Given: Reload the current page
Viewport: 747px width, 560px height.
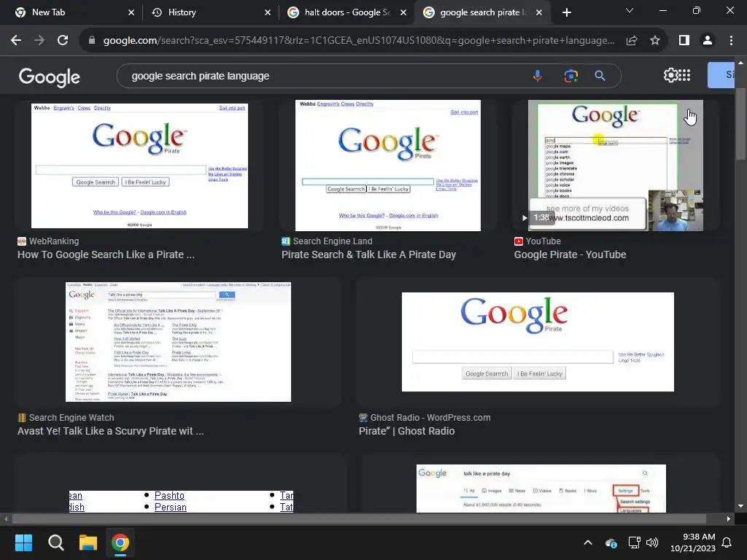Looking at the screenshot, I should [x=63, y=41].
